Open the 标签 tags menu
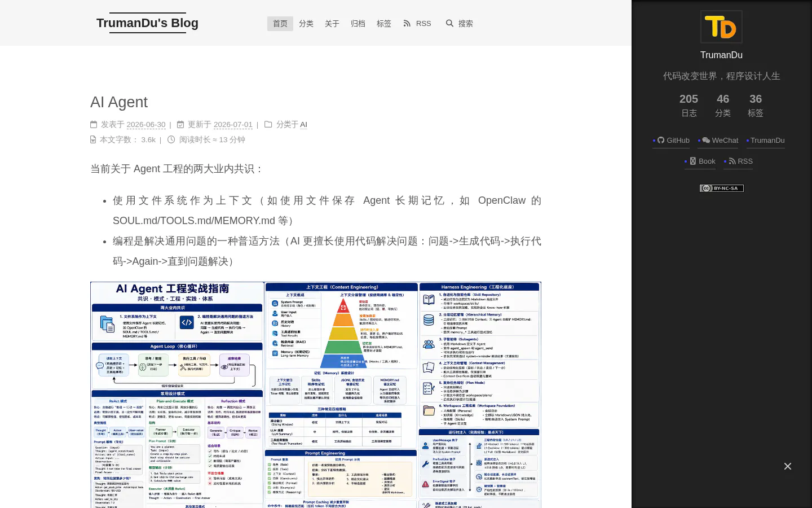 tap(384, 24)
